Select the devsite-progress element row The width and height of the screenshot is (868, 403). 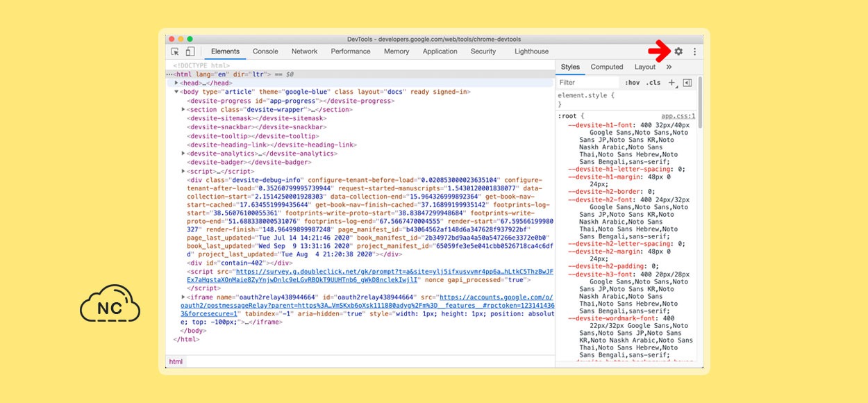291,101
